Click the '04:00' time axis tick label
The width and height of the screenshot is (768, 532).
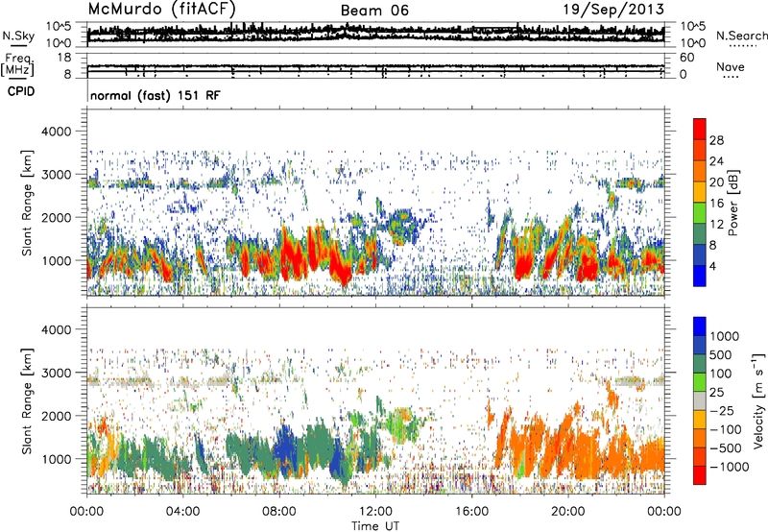[x=182, y=512]
